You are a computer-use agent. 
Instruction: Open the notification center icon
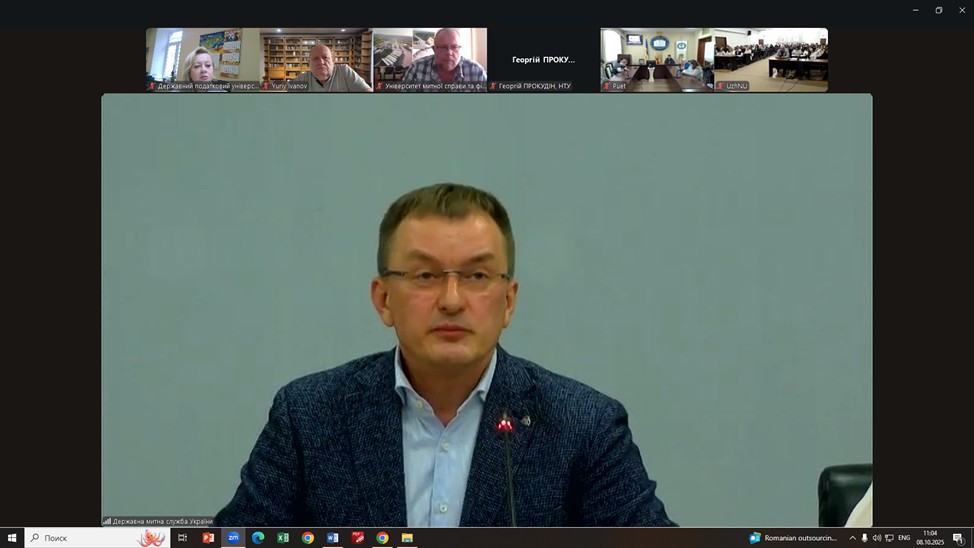[958, 538]
